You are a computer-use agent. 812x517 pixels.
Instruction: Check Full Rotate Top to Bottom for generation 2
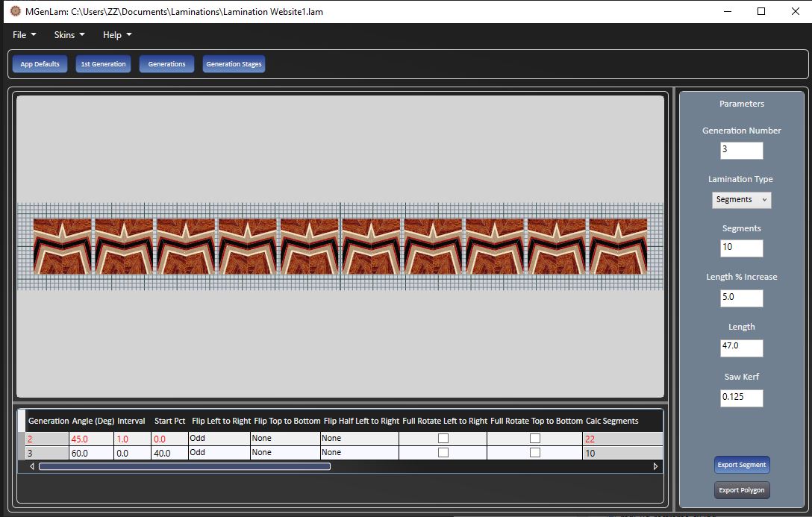[534, 439]
